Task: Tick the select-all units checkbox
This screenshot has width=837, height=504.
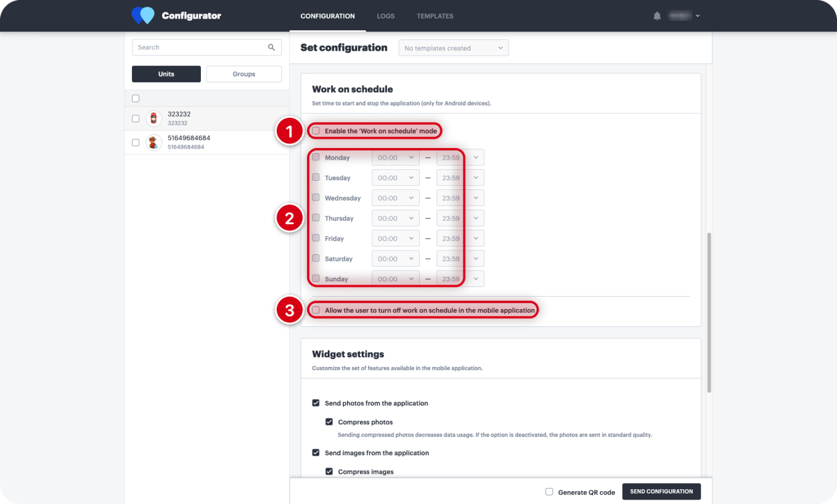Action: [x=135, y=98]
